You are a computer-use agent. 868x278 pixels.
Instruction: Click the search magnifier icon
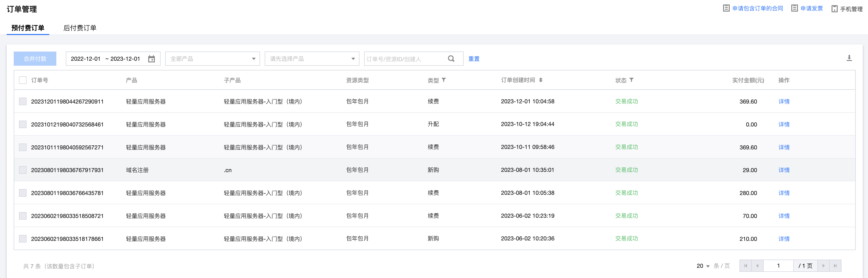(x=451, y=59)
